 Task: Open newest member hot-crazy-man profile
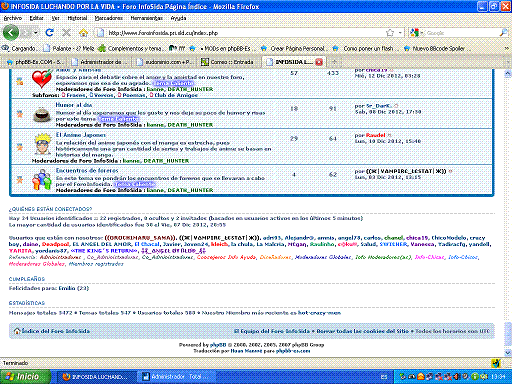[319, 313]
